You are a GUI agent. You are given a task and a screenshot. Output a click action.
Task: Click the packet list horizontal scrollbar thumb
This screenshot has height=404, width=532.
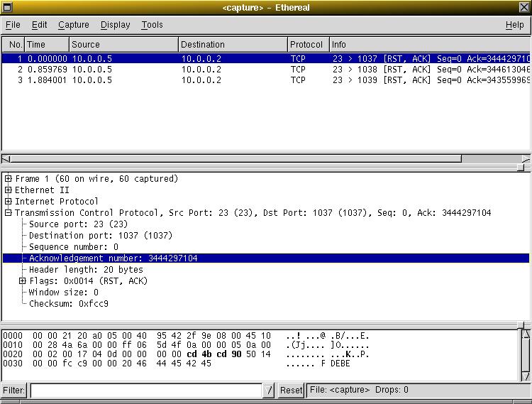(x=235, y=159)
